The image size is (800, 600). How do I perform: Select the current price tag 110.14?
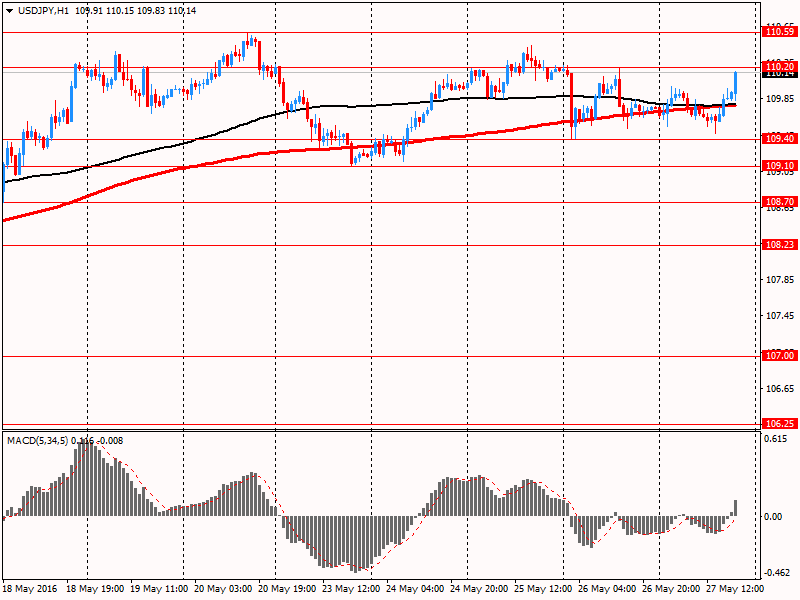click(x=780, y=74)
